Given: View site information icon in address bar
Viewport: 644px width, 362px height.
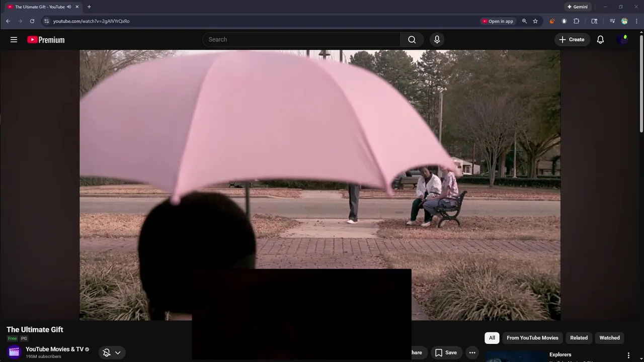Looking at the screenshot, I should click(46, 21).
